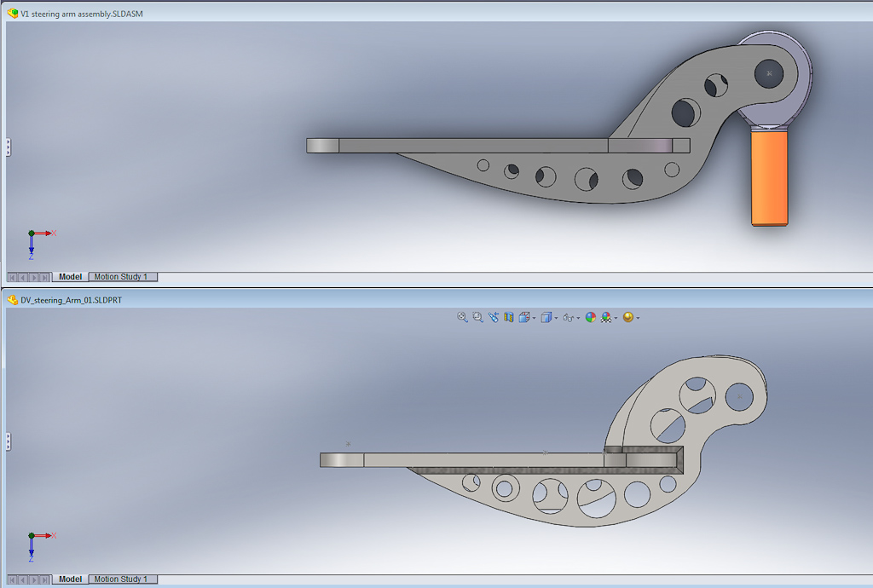Image resolution: width=873 pixels, height=588 pixels.
Task: Activate the Section View tool
Action: [x=508, y=317]
